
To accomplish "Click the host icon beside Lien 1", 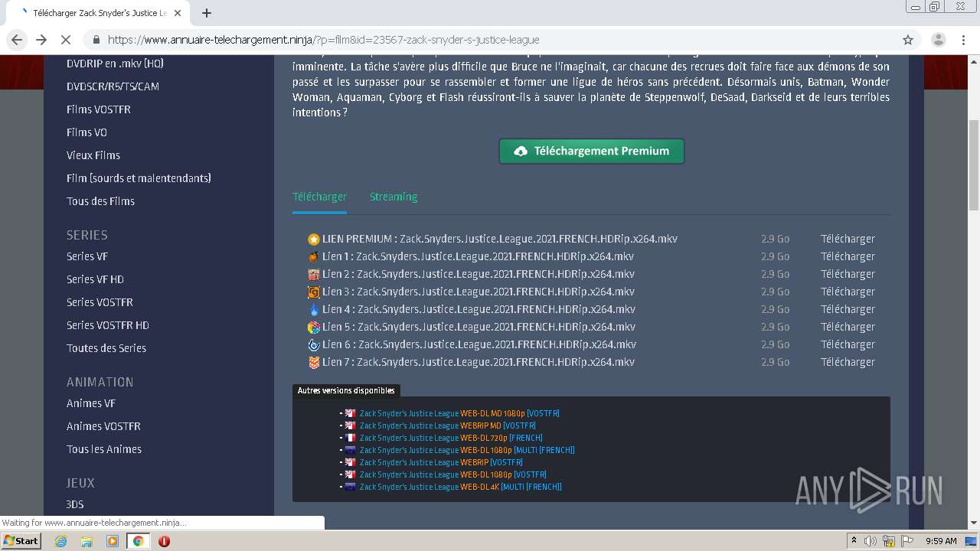I will coord(314,256).
